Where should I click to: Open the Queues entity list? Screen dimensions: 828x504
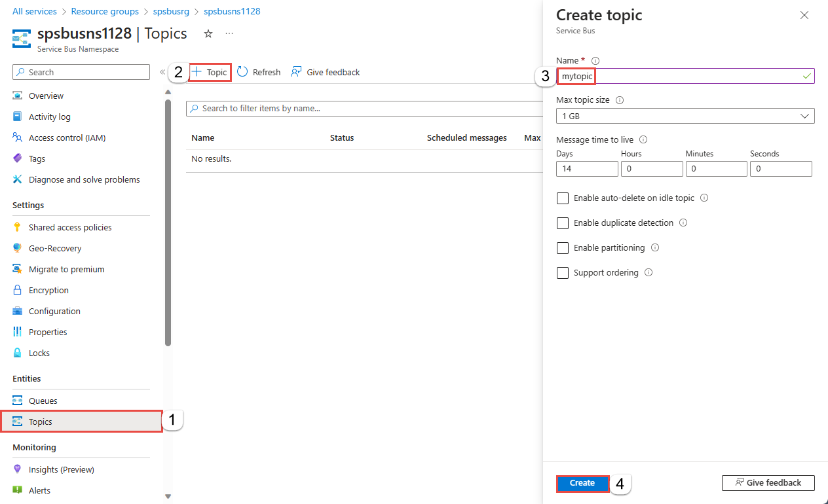tap(43, 401)
